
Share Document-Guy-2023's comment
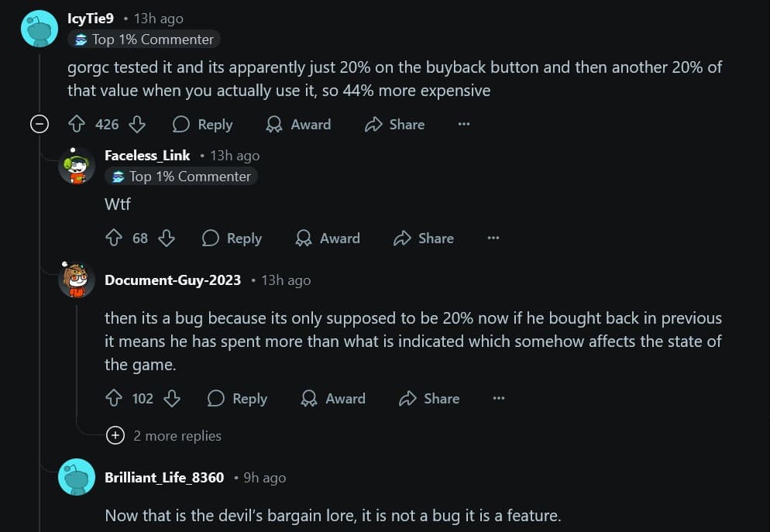coord(429,398)
